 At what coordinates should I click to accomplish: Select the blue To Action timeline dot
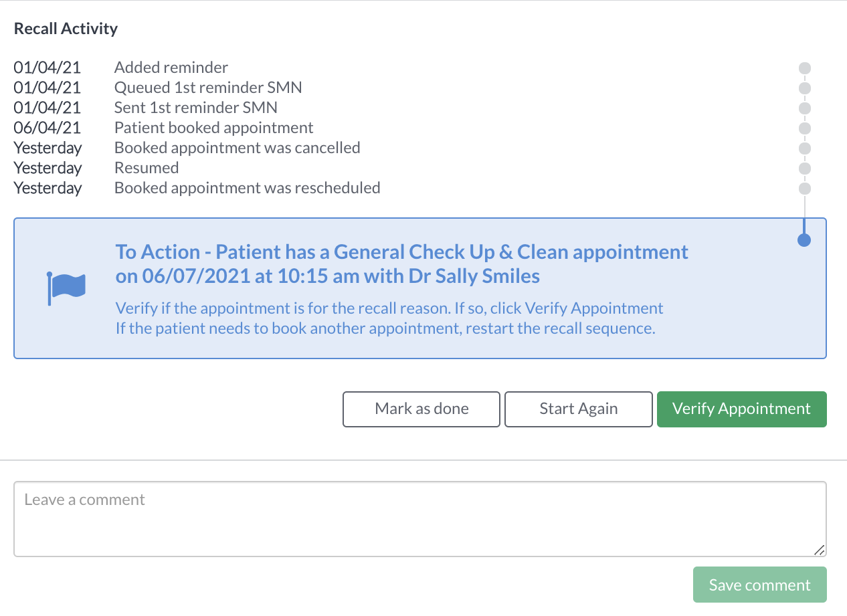coord(805,240)
